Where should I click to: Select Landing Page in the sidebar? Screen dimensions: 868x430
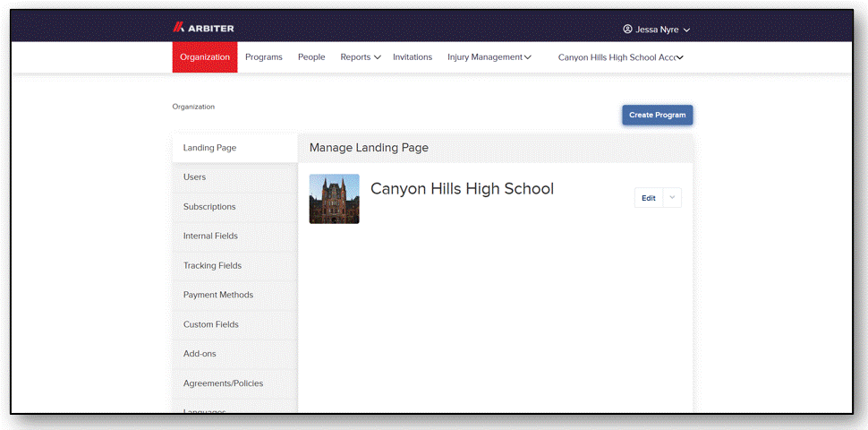234,148
